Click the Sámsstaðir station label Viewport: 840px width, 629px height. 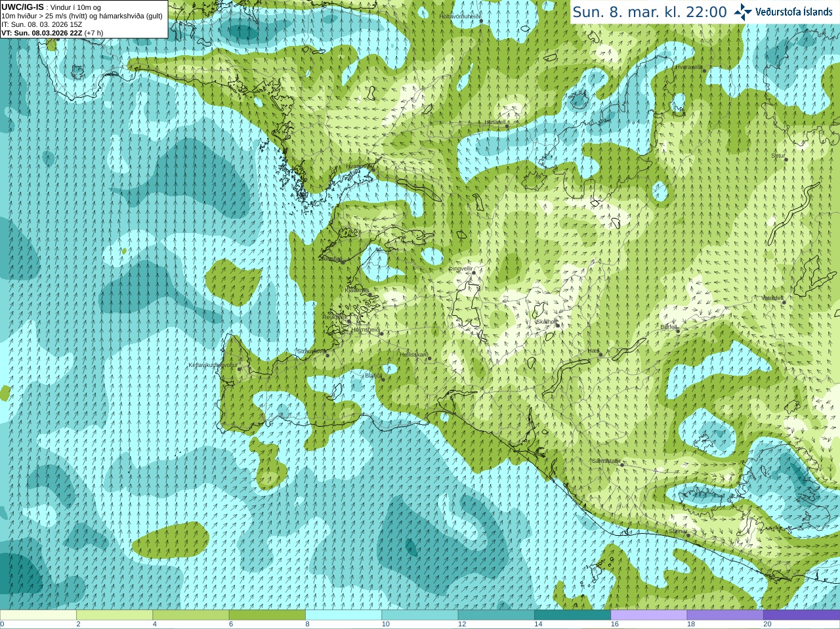pos(606,461)
